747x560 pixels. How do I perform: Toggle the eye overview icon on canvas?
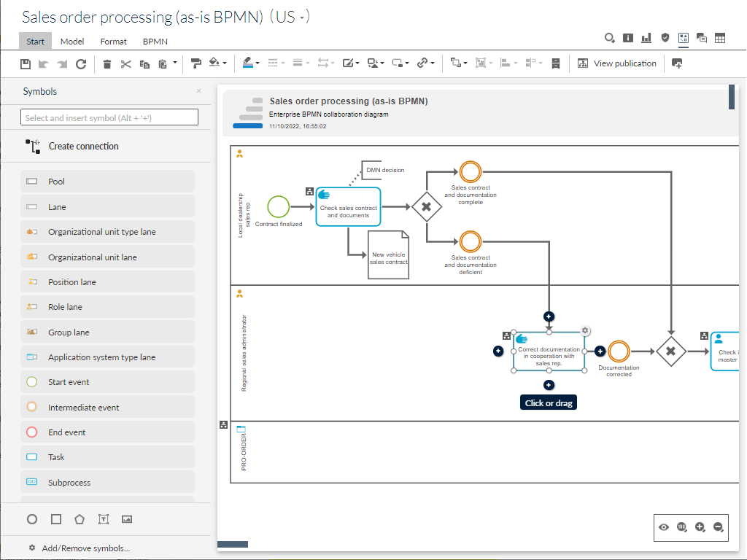tap(664, 527)
